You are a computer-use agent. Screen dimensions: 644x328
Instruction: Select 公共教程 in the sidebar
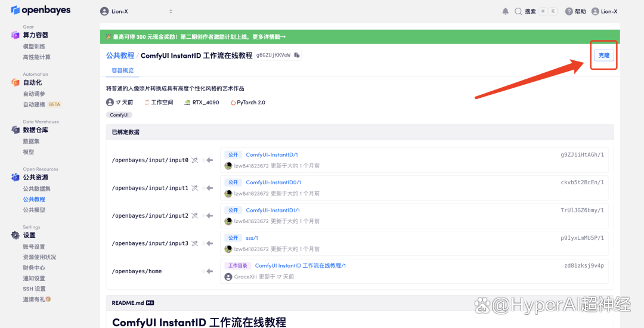tap(34, 199)
